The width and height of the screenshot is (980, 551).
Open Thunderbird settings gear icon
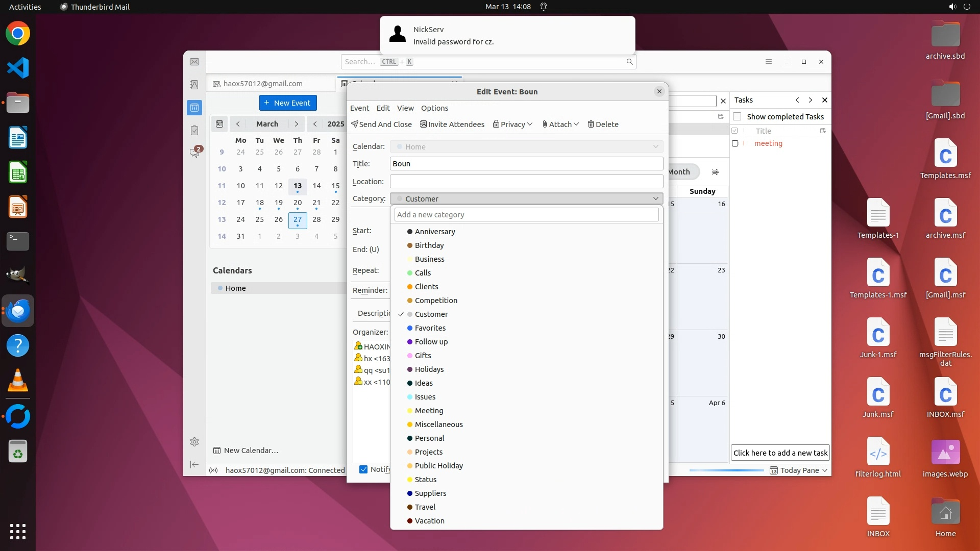194,442
